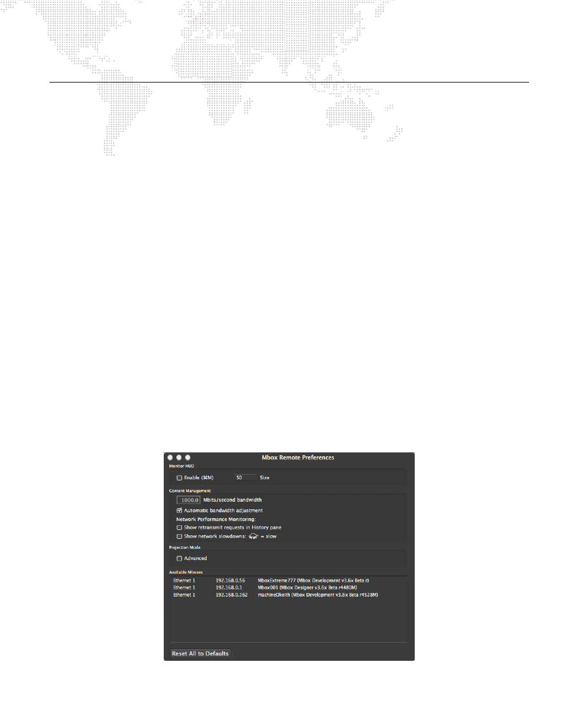The width and height of the screenshot is (562, 728).
Task: Click Reset All to Defaults button
Action: pos(200,653)
